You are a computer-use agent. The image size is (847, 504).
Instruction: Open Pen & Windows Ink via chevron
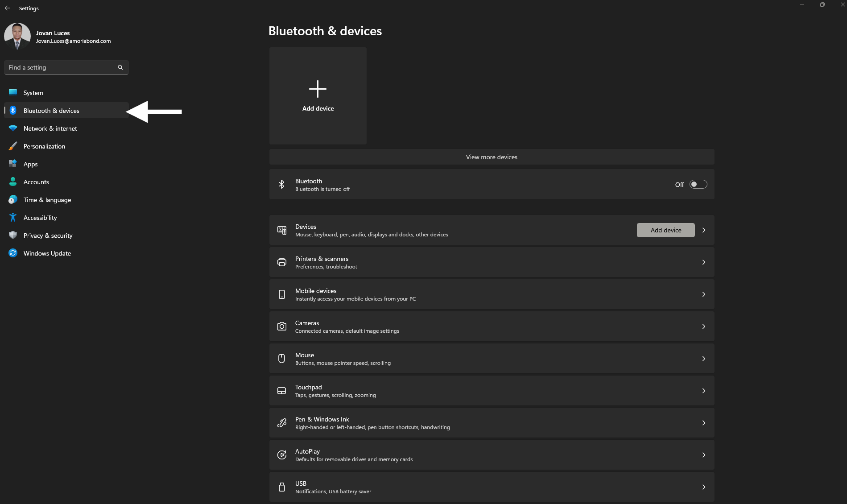click(704, 423)
